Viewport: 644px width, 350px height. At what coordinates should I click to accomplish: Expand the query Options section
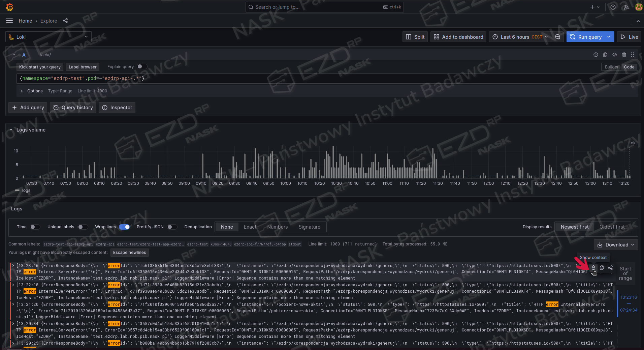pyautogui.click(x=22, y=91)
